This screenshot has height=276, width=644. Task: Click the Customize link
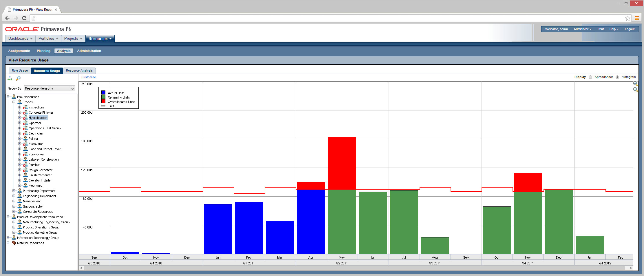tap(88, 77)
